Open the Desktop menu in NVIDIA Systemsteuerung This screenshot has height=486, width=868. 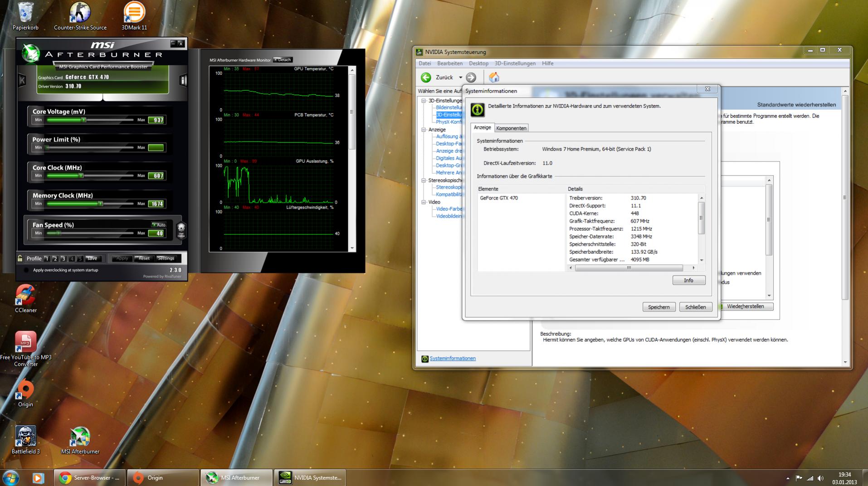tap(478, 63)
